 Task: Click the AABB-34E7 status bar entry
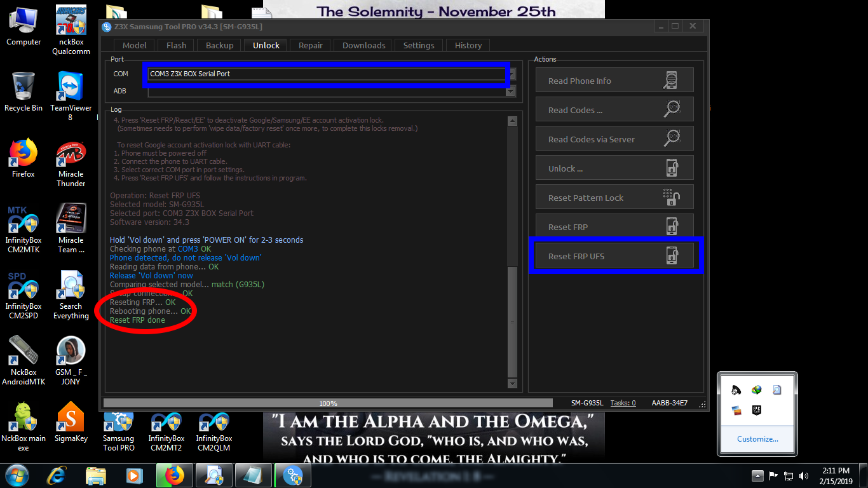coord(670,403)
